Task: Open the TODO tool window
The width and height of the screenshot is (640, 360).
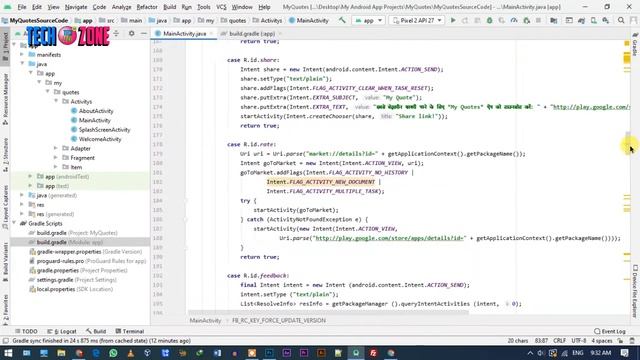Action: (x=26, y=331)
